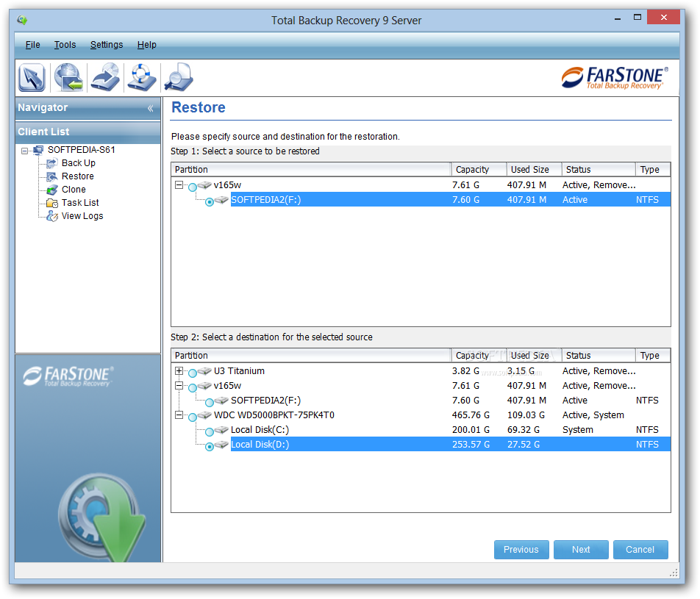Open View Logs in the Client List
This screenshot has height=599, width=700.
82,216
